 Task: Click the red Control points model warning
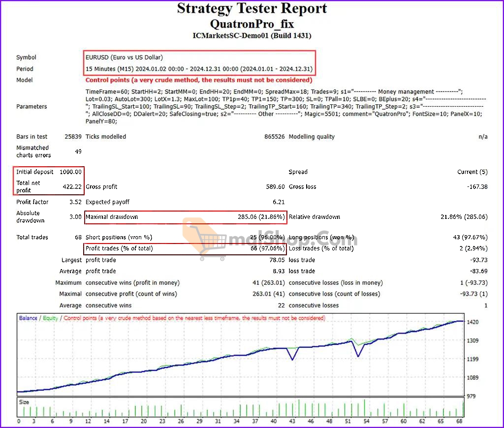pos(198,80)
